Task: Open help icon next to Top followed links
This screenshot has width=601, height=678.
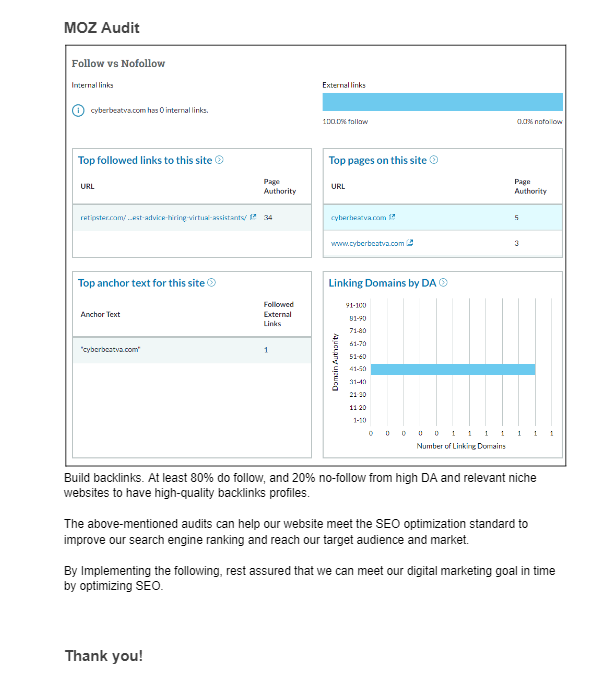Action: 219,160
